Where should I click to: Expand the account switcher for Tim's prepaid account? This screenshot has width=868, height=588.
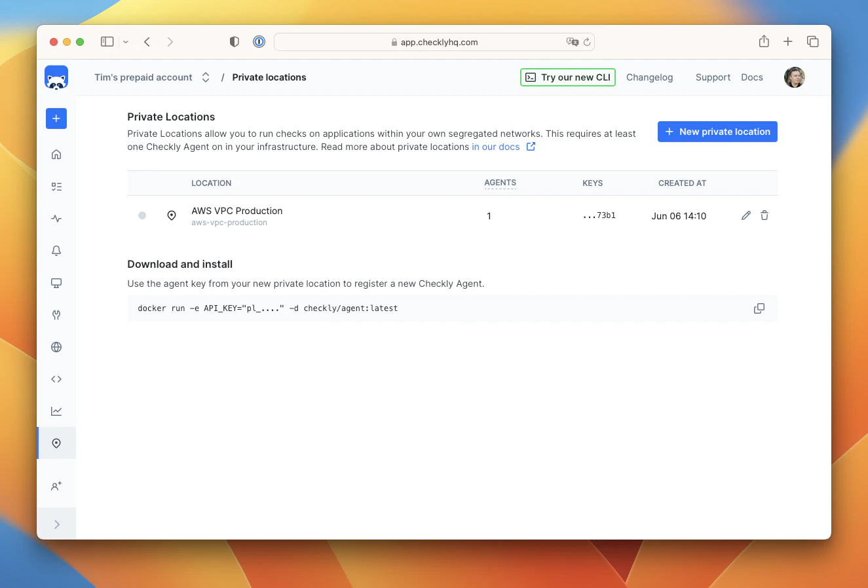(205, 77)
